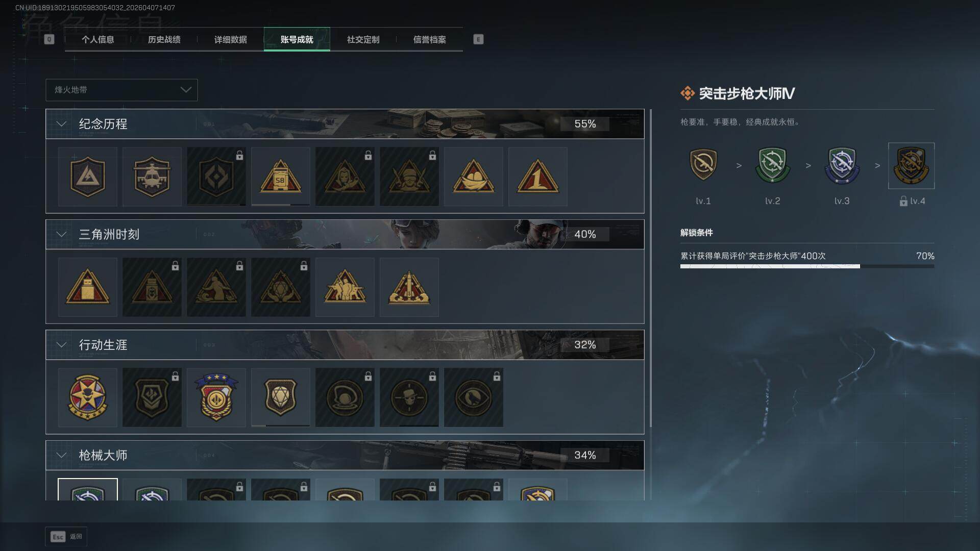Click the locked eye emblem badge
This screenshot has height=551, width=980.
(473, 397)
